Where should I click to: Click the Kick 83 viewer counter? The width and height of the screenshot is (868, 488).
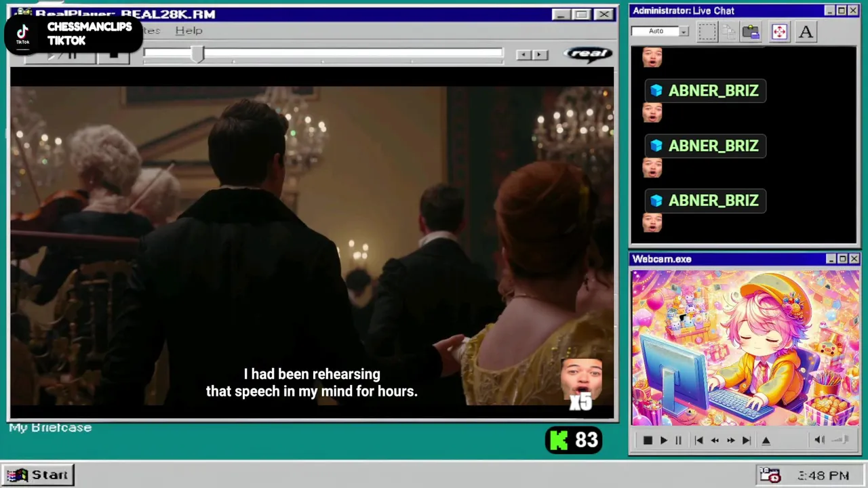(574, 441)
